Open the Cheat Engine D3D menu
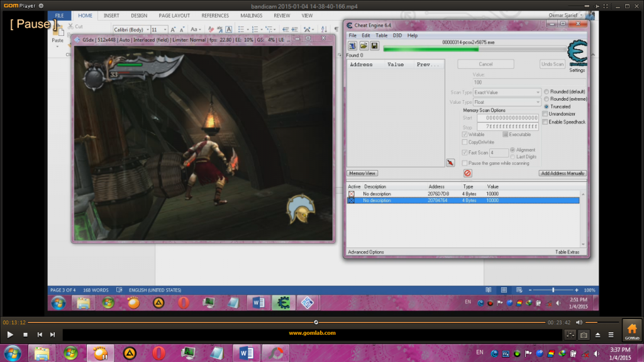 [x=397, y=35]
